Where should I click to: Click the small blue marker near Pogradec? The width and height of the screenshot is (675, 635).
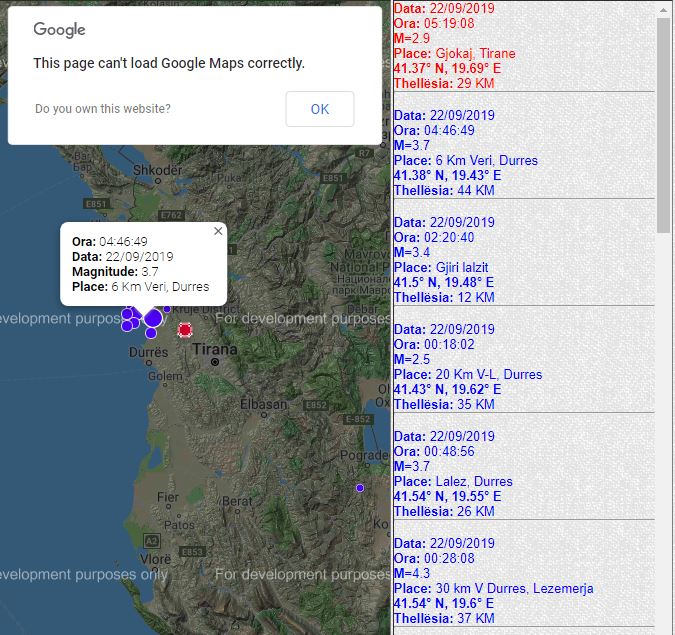(x=360, y=488)
